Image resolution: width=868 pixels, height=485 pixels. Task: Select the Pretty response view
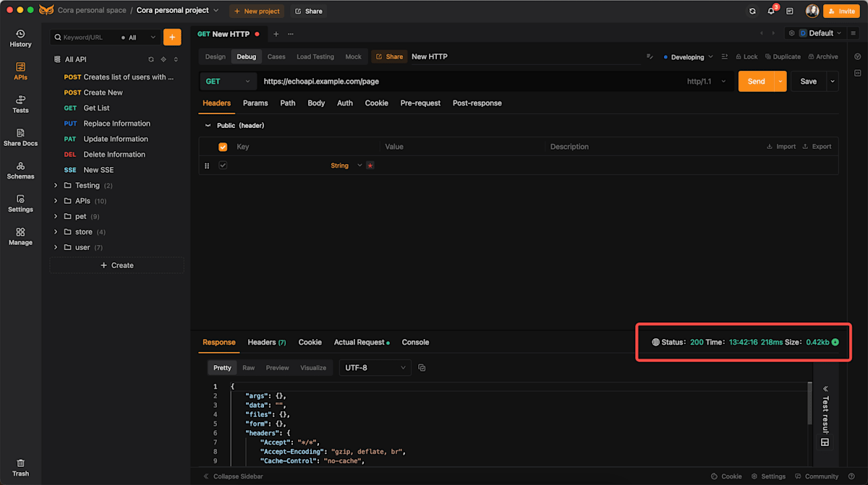222,368
